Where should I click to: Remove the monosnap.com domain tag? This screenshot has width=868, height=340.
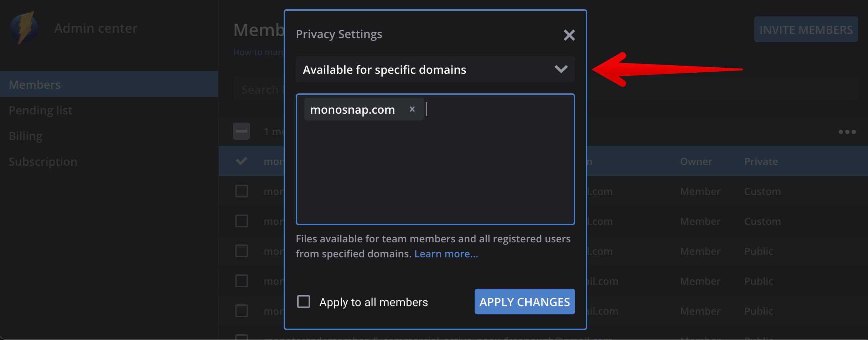[412, 109]
